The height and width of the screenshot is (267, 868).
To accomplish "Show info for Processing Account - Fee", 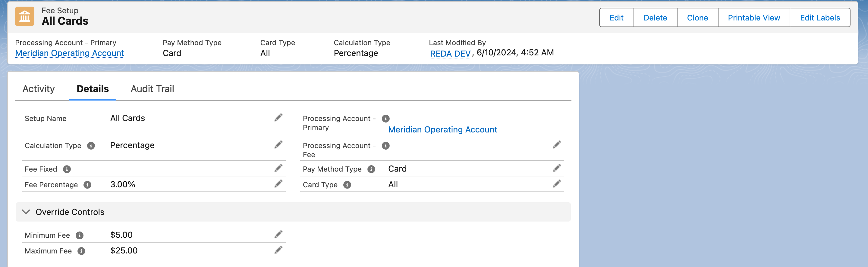I will [386, 146].
